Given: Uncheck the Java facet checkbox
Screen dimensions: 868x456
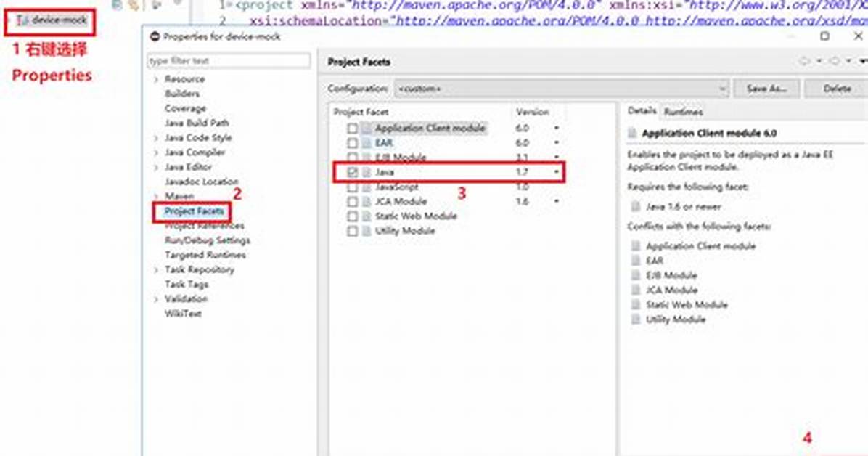Looking at the screenshot, I should pyautogui.click(x=352, y=172).
